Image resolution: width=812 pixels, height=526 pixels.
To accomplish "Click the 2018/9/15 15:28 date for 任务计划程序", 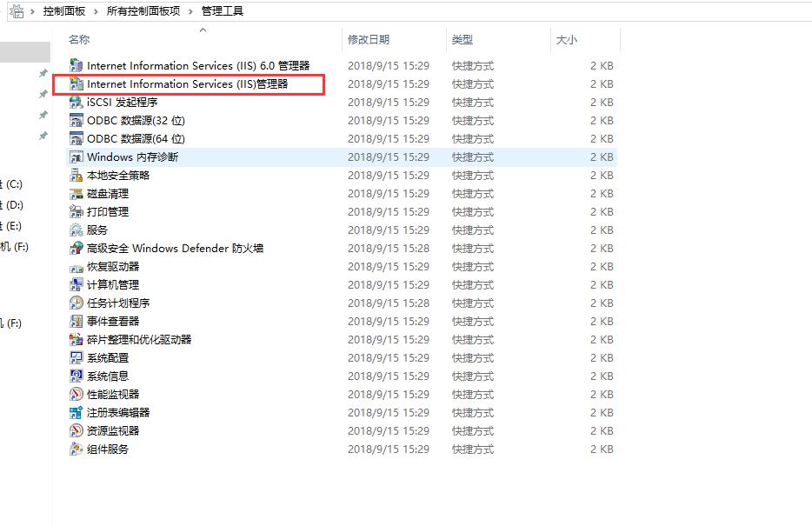I will [x=389, y=303].
